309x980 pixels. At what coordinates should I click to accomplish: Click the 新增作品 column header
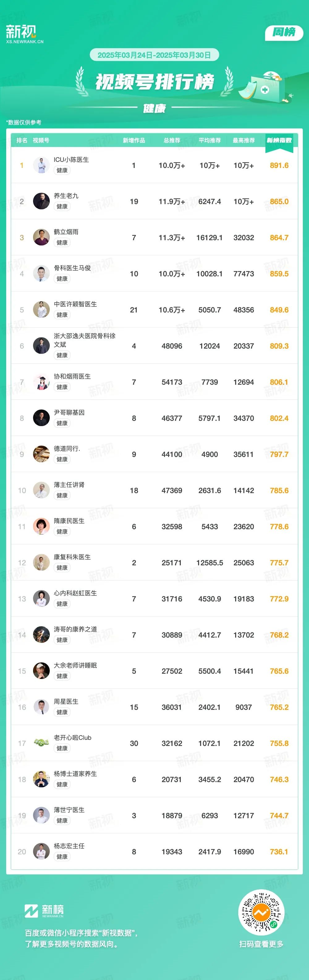point(134,140)
